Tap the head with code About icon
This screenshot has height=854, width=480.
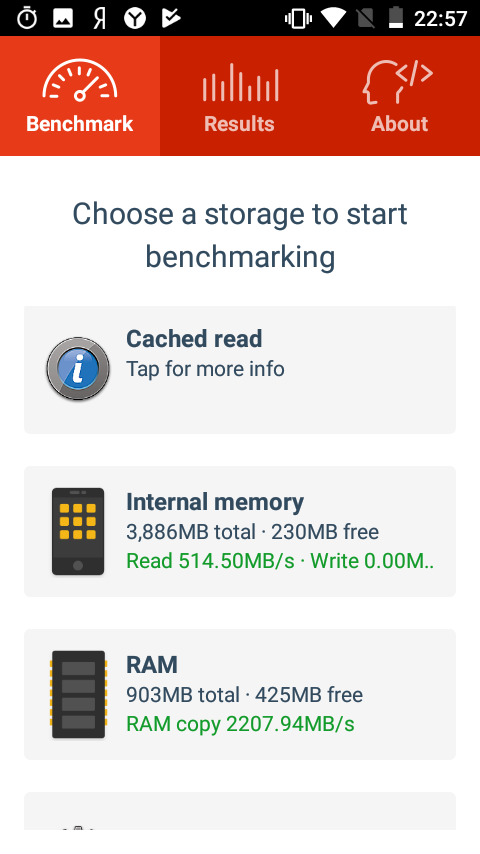click(x=398, y=82)
